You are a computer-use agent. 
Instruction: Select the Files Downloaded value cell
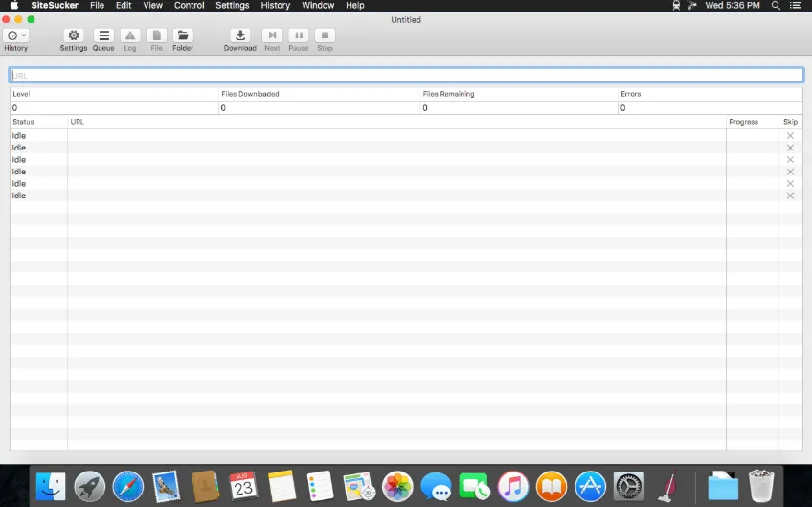(320, 108)
